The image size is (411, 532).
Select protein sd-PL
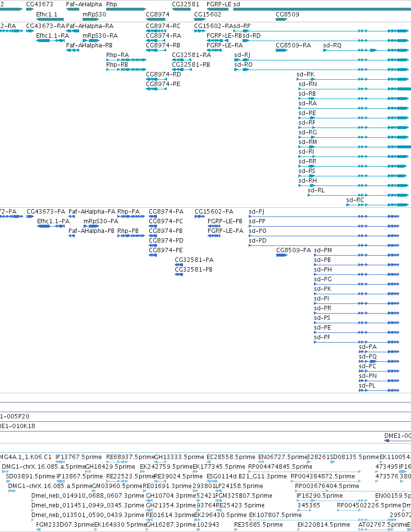tap(367, 386)
